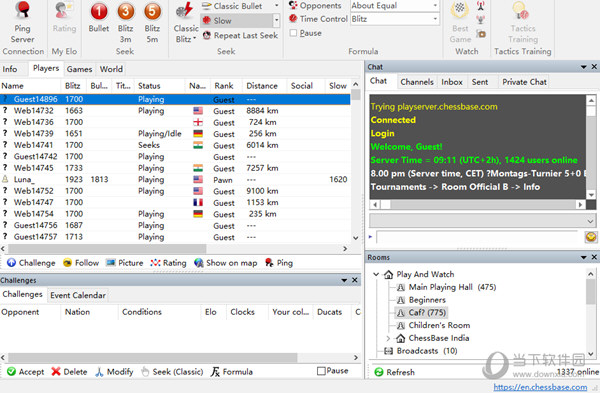Open the Inbox tab
Screen dimensions: 600x393
452,82
